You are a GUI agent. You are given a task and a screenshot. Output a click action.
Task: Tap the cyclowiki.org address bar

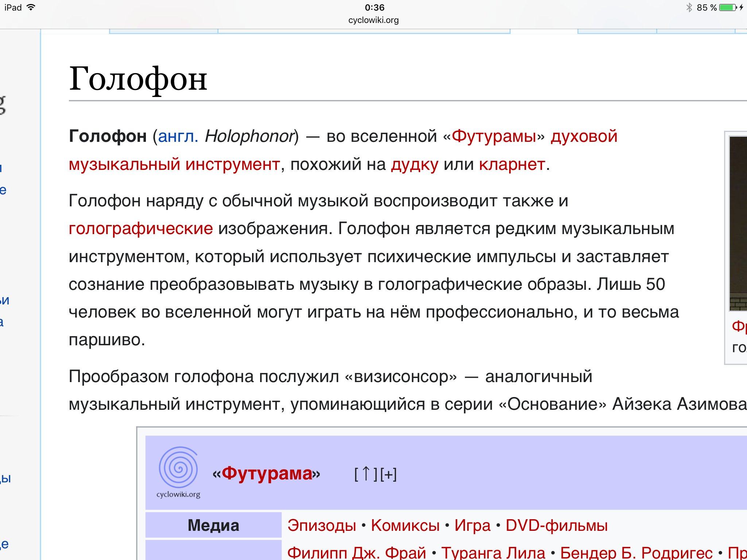click(373, 20)
